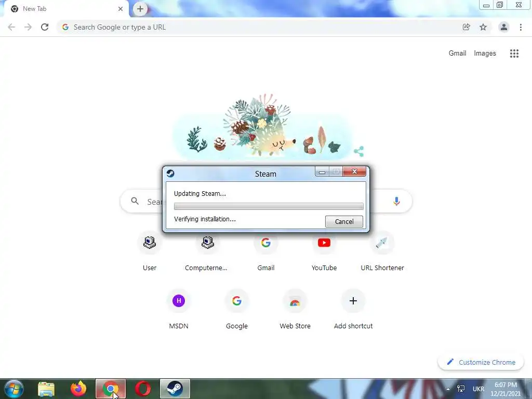The image size is (532, 399).
Task: Click the network tray icon
Action: point(461,389)
